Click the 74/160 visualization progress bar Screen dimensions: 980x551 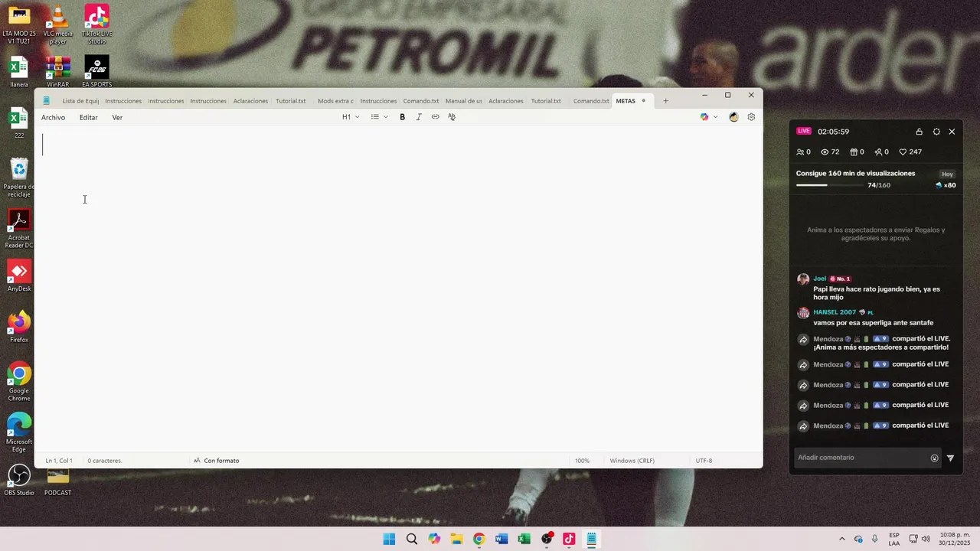(829, 185)
